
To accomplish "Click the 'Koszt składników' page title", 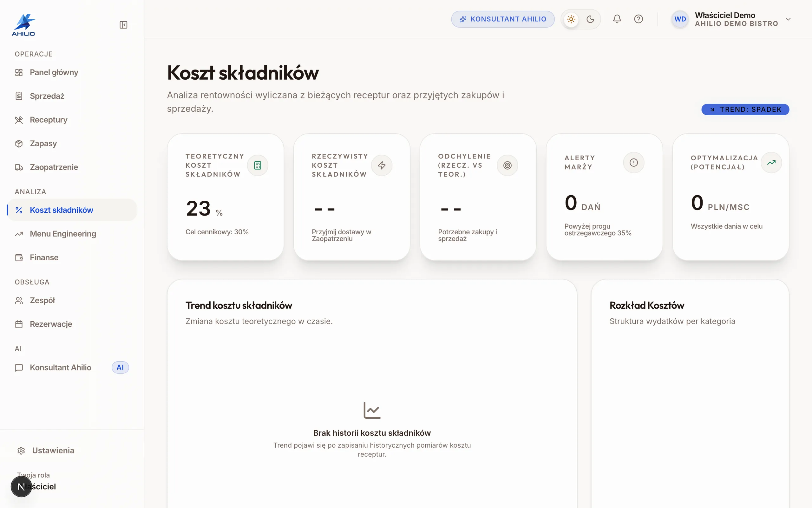I will (x=243, y=73).
